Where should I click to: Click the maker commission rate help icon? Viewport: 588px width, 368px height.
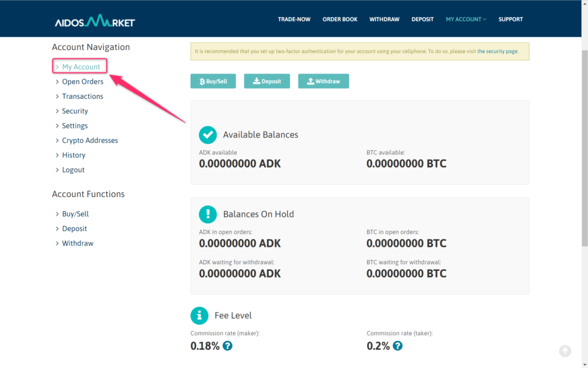(x=227, y=346)
